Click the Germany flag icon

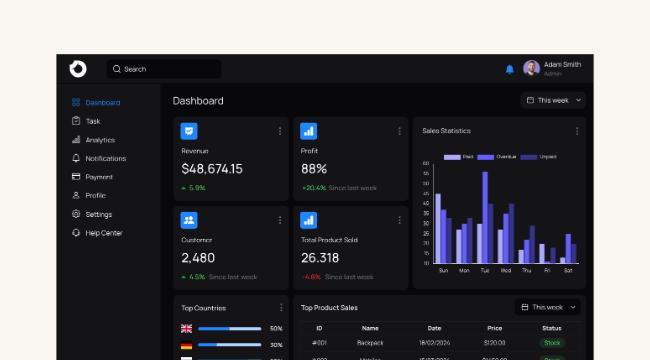tap(187, 345)
